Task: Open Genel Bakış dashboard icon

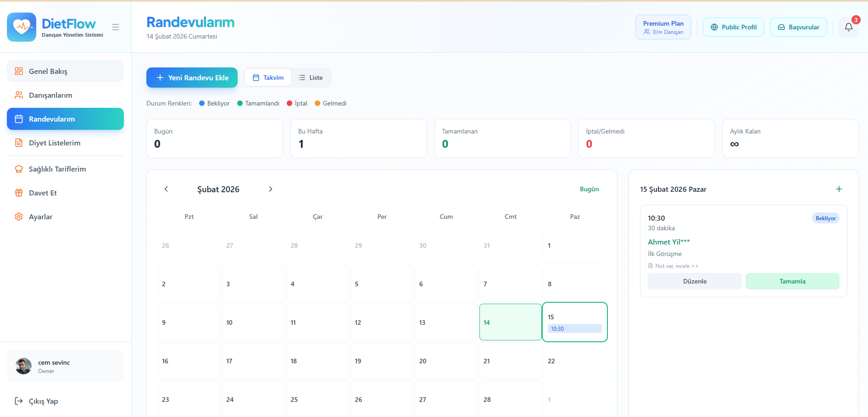Action: click(19, 71)
